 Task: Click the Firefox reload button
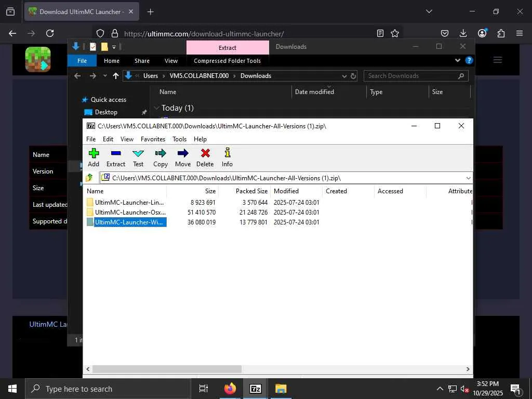tap(50, 33)
